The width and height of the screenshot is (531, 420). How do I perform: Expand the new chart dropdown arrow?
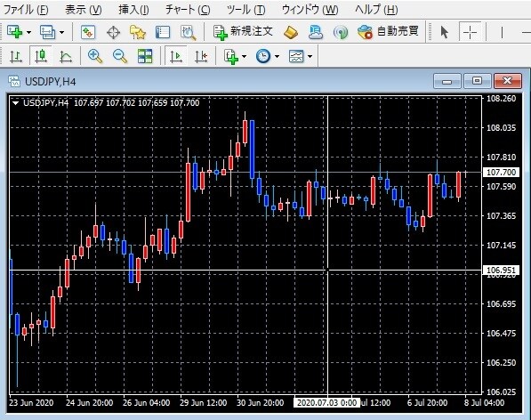pos(28,33)
